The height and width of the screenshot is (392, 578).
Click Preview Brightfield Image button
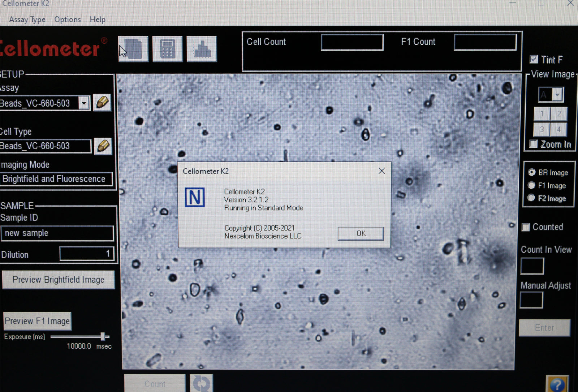58,280
